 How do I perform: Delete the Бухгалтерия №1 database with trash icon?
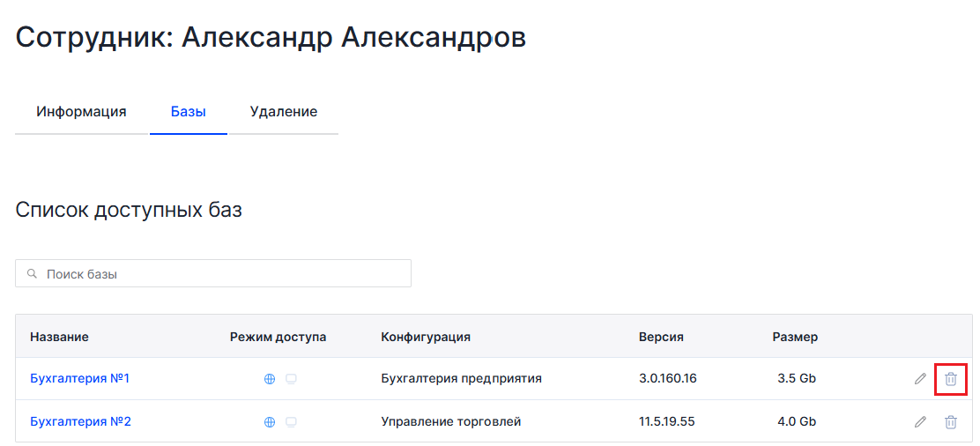(950, 378)
